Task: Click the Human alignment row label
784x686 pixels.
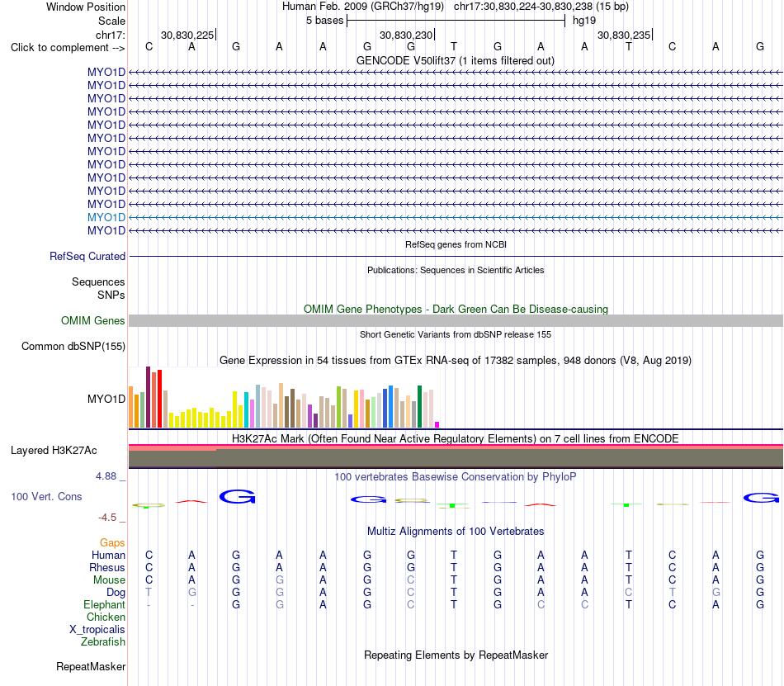Action: [108, 555]
